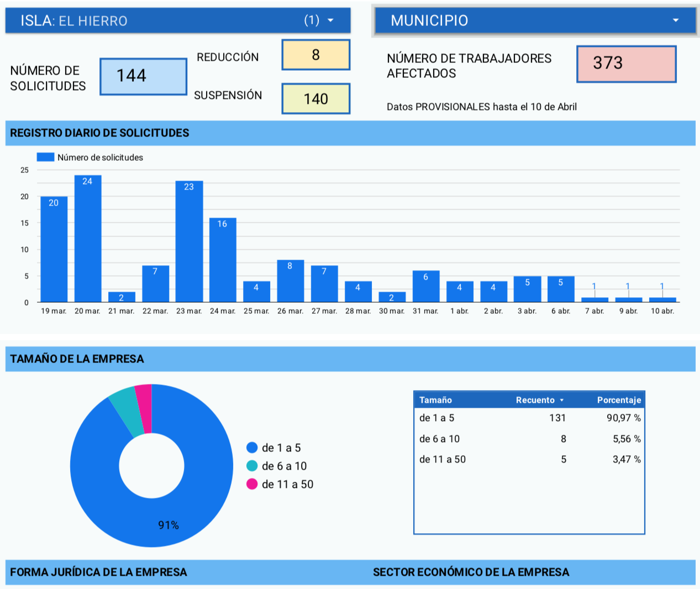Click the REGISTRO DIARIO DE SOLICITUDES header
Viewport: 700px width, 589px height.
click(x=99, y=133)
